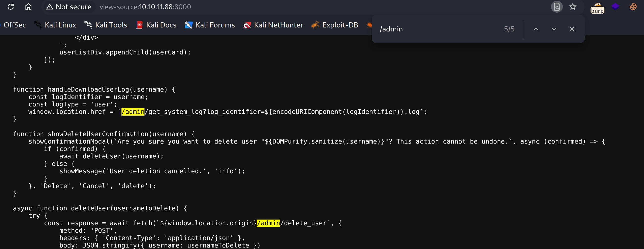Bookmark this page with the star icon

pos(572,7)
